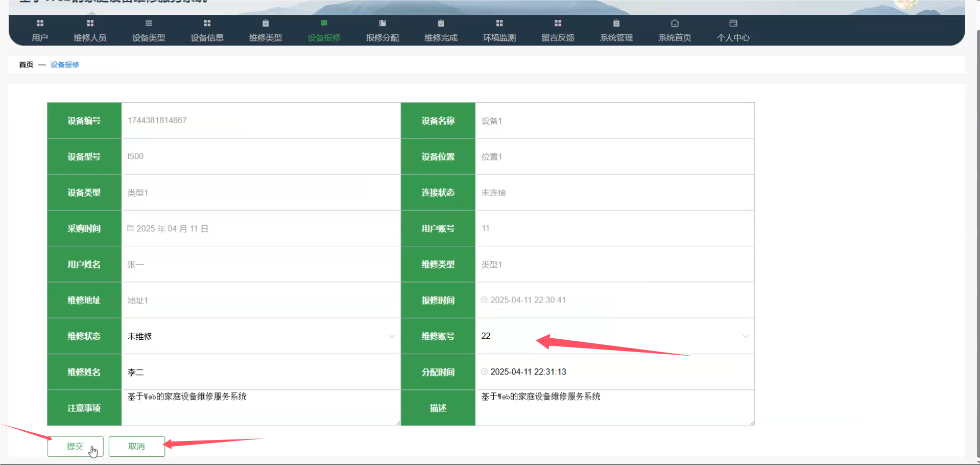Image resolution: width=980 pixels, height=465 pixels.
Task: Click the 个人中心 icon
Action: (x=733, y=23)
